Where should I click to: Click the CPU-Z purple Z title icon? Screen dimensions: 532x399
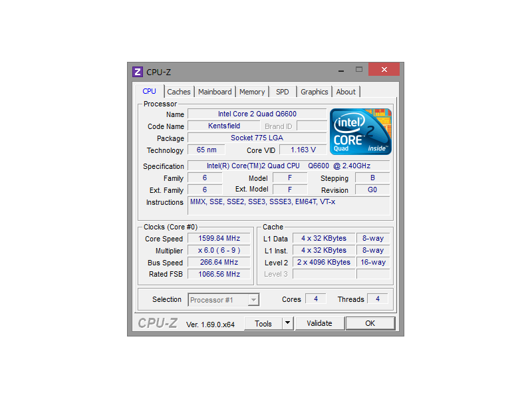click(x=138, y=72)
